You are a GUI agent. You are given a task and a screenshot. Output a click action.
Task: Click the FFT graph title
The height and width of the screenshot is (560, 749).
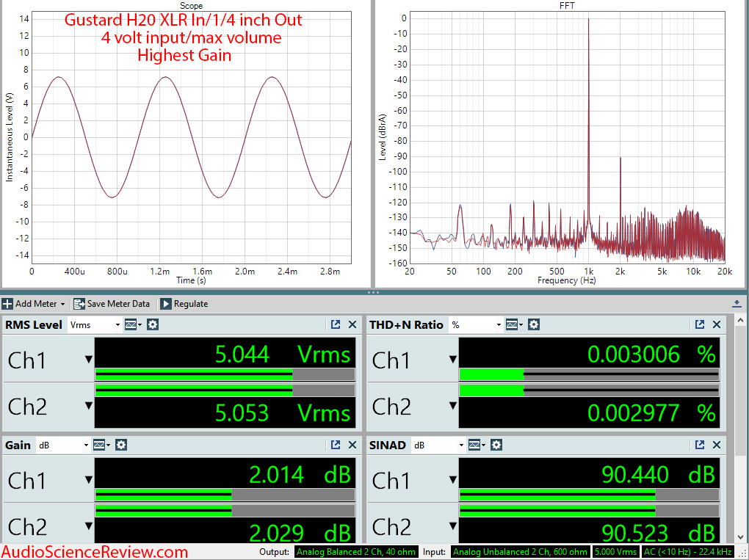[567, 6]
